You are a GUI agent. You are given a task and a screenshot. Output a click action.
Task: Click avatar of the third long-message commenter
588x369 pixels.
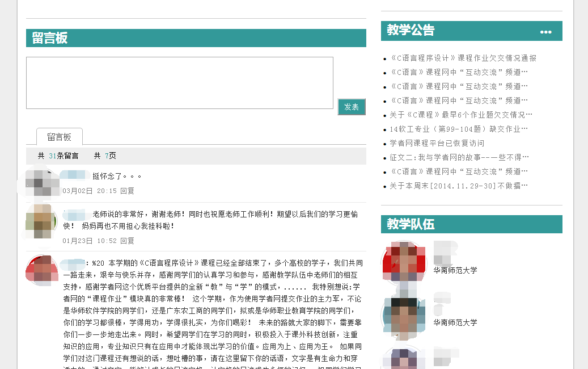(42, 270)
